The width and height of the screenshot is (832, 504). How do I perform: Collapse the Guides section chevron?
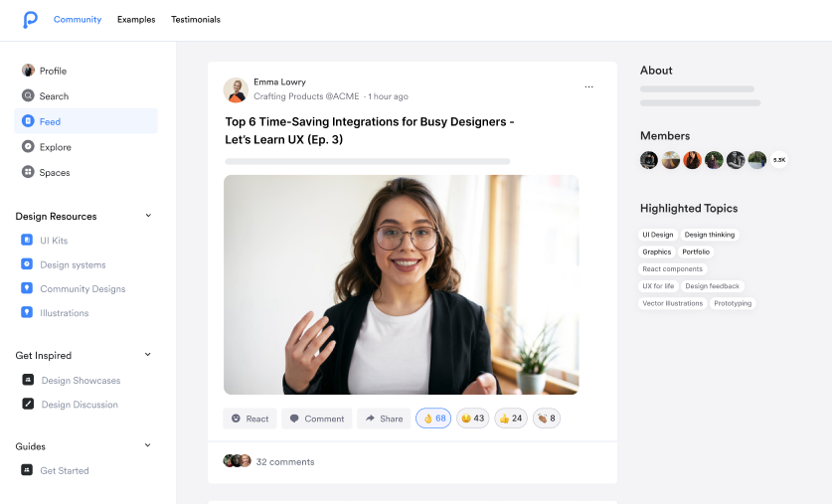pyautogui.click(x=148, y=446)
